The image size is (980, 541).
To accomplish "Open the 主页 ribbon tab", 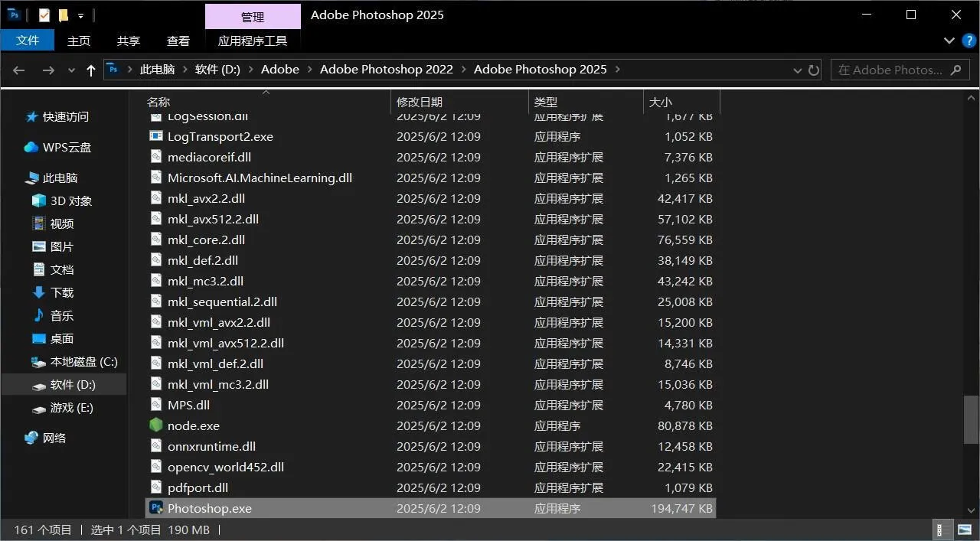I will [x=79, y=41].
